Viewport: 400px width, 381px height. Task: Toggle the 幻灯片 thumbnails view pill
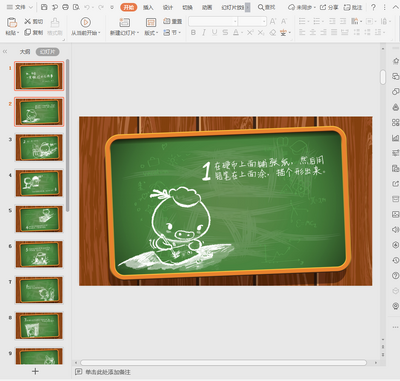pos(48,52)
